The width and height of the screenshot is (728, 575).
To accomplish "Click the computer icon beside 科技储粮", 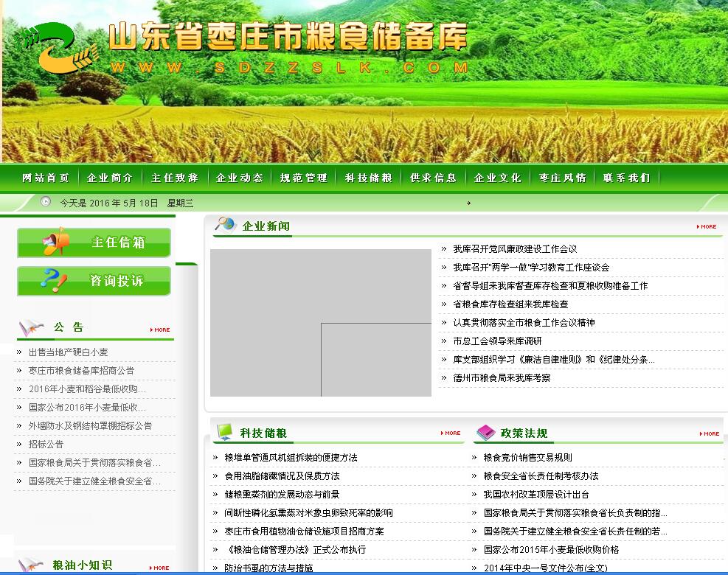I will click(x=225, y=432).
